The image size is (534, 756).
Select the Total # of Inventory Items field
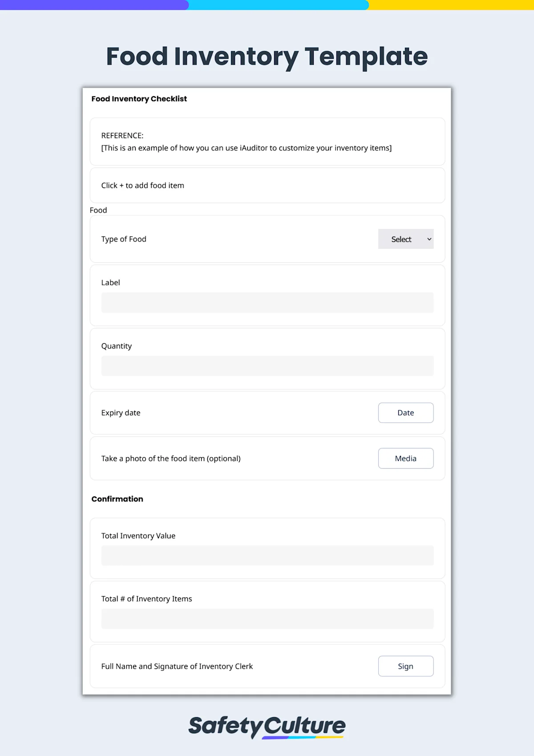[x=267, y=618]
